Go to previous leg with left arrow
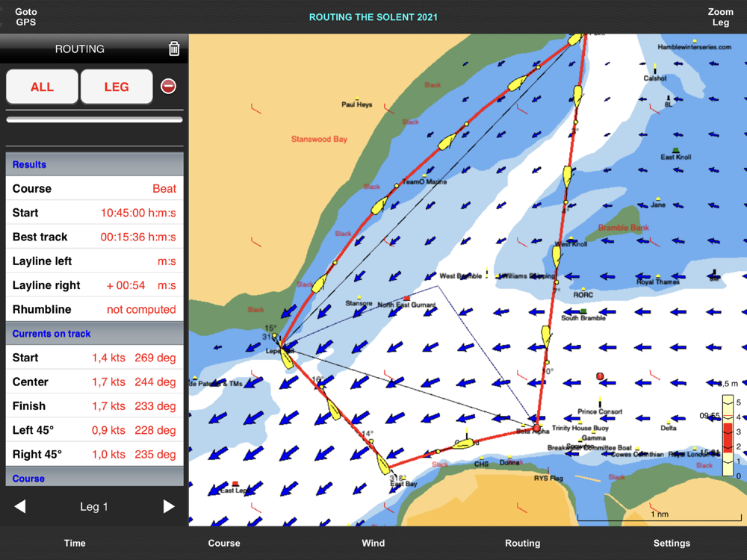747x560 pixels. tap(20, 506)
